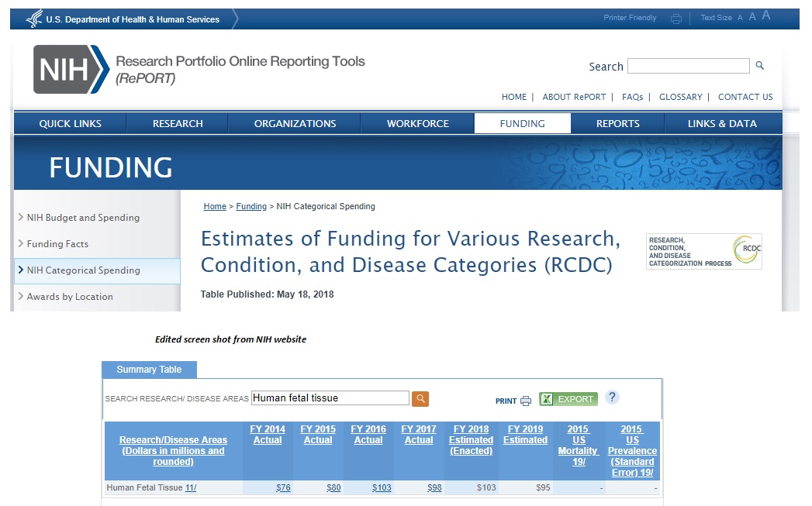Sort by FY 2019 Estimated column
Image resolution: width=812 pixels, height=506 pixels.
[525, 435]
